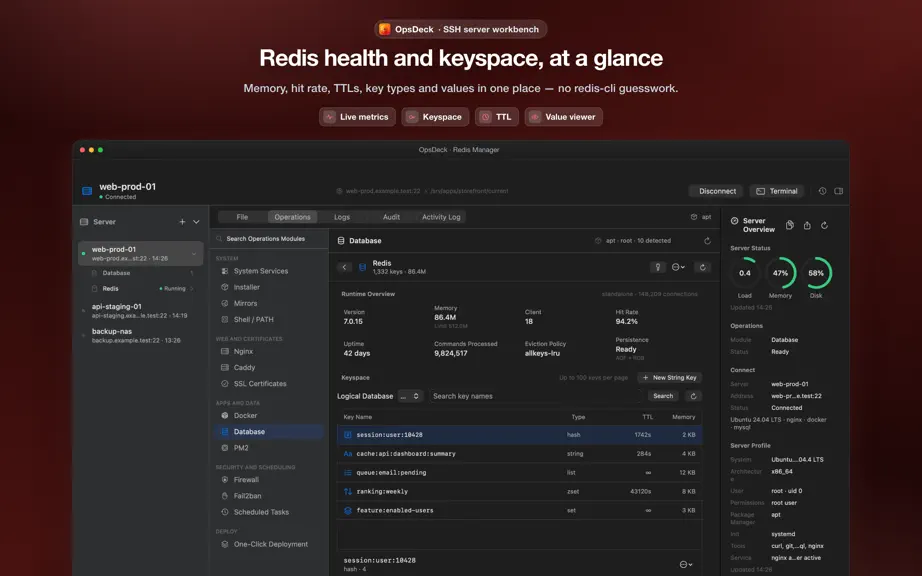This screenshot has width=922, height=576.
Task: Select the backup-nas server
Action: (x=141, y=336)
